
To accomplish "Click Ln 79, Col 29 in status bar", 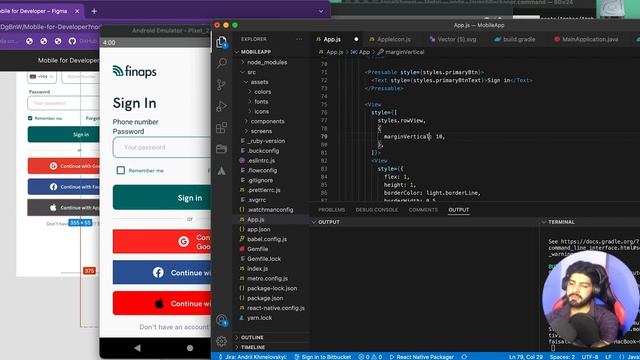I will (526, 356).
